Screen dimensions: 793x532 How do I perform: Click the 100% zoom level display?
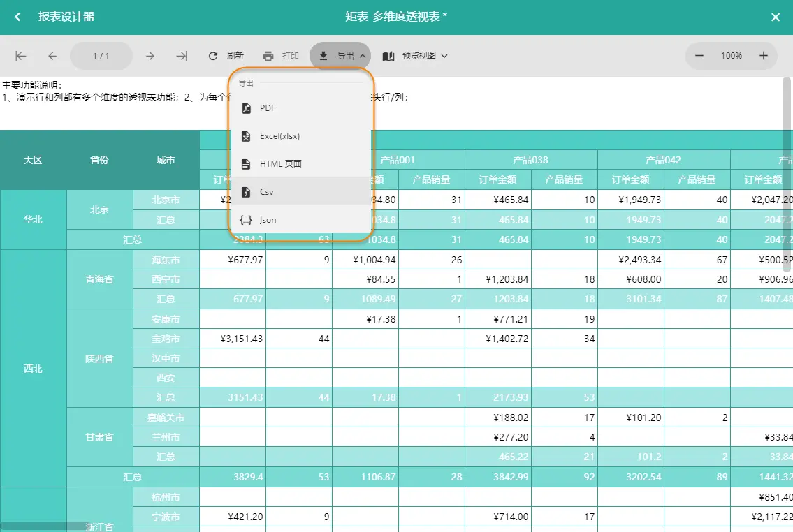tap(732, 56)
